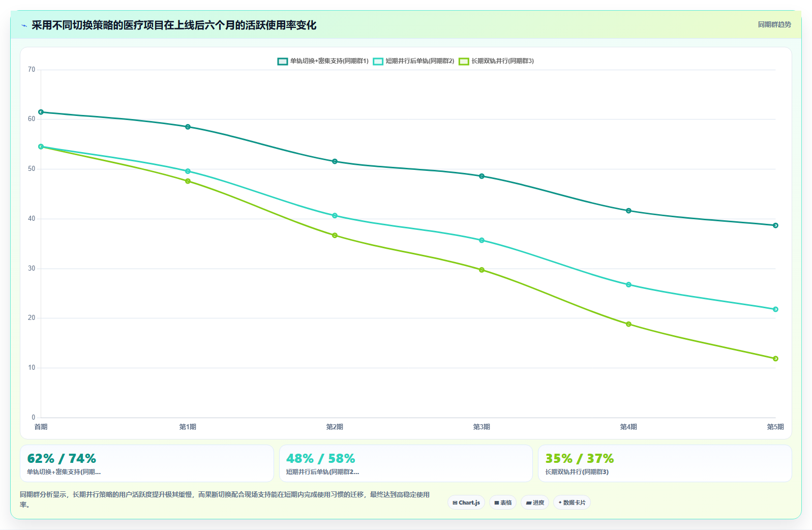
Task: Click the light turquoise data point at 第3期
Action: (x=482, y=240)
